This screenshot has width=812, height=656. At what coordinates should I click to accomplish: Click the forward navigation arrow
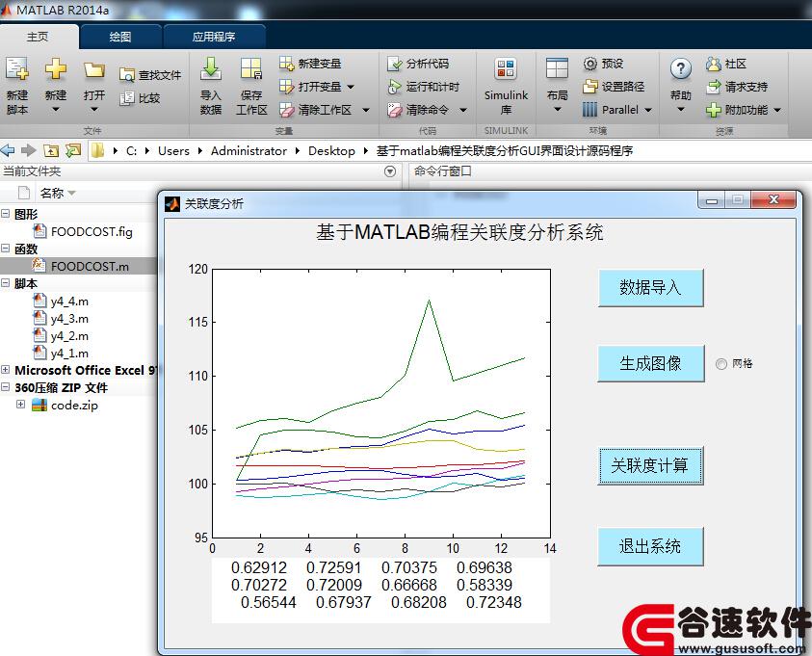click(29, 150)
